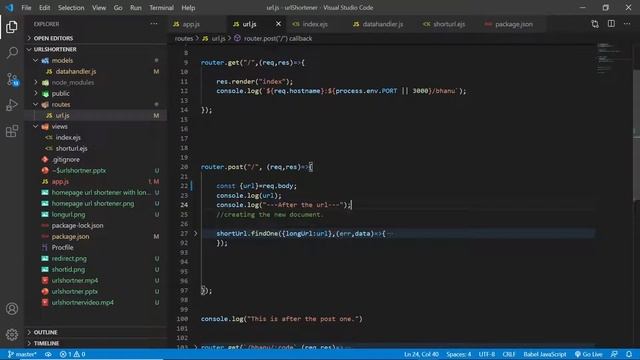Switch to the index.ejs tab
The height and width of the screenshot is (360, 640).
click(x=316, y=24)
